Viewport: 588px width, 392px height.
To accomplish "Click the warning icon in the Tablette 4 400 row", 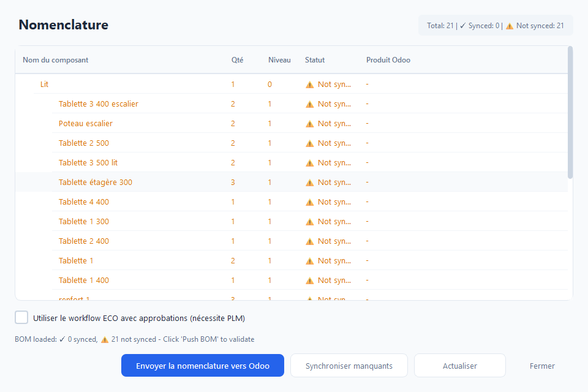I will (310, 202).
